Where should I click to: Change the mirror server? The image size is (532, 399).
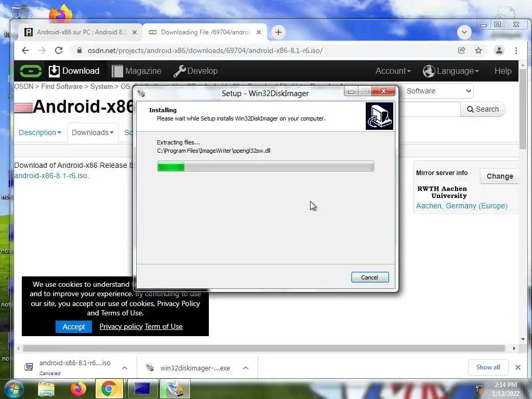pos(500,176)
